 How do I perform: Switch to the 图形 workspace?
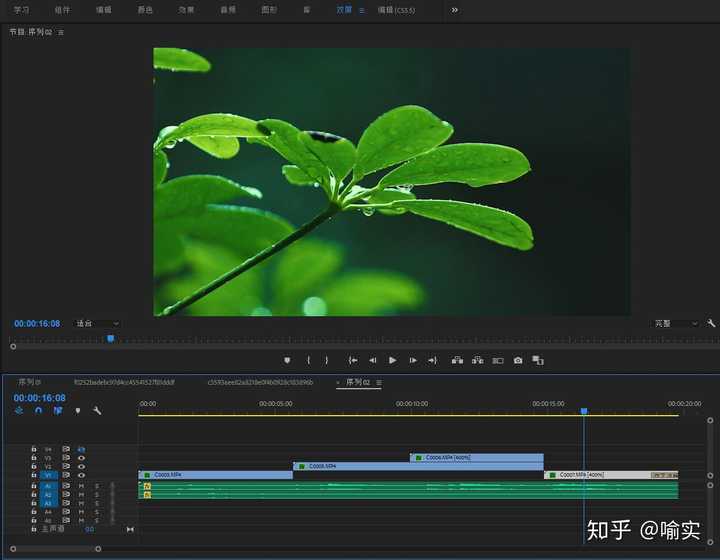click(x=269, y=10)
